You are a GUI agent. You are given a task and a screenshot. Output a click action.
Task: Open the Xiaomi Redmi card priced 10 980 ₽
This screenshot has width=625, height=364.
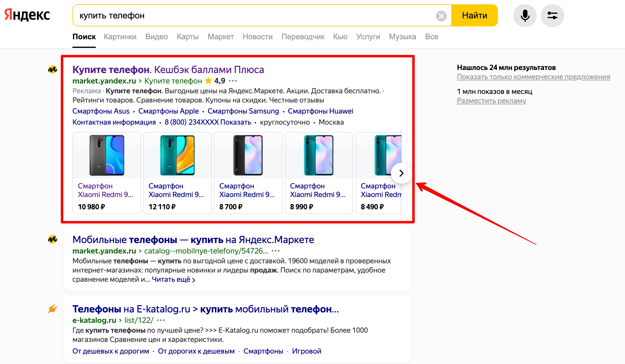[x=107, y=173]
